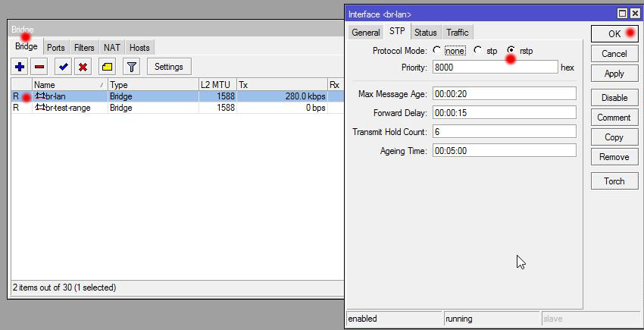The image size is (644, 330).
Task: Click the OK button
Action: click(614, 33)
